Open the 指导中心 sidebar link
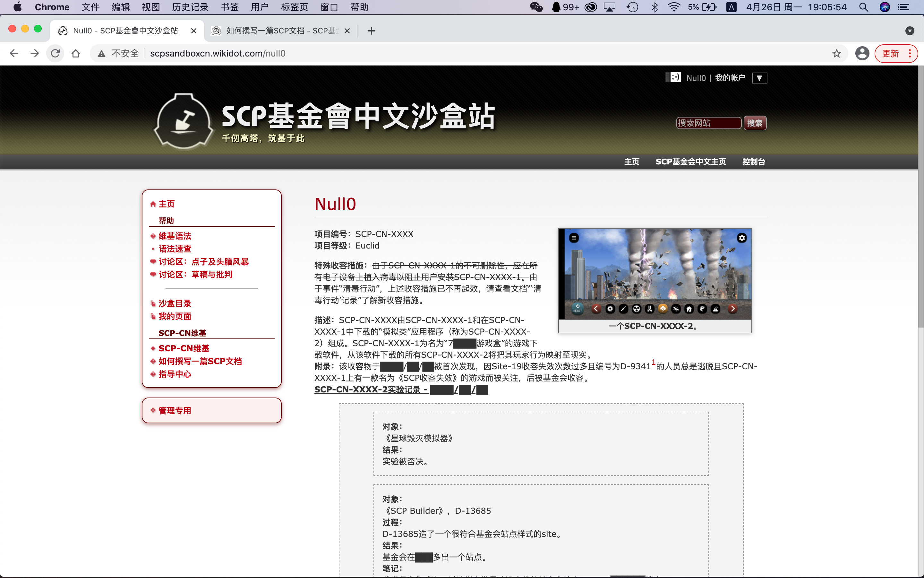This screenshot has width=924, height=578. click(x=175, y=374)
